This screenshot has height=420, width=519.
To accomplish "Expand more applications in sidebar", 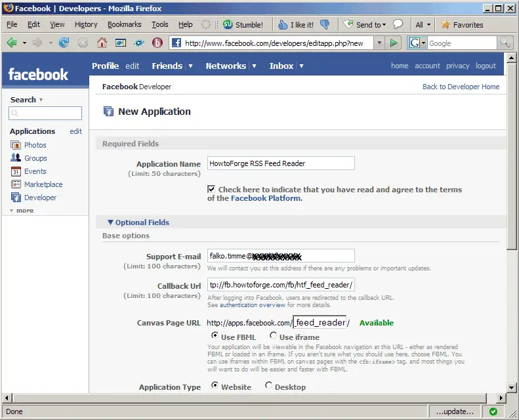I will click(x=22, y=211).
